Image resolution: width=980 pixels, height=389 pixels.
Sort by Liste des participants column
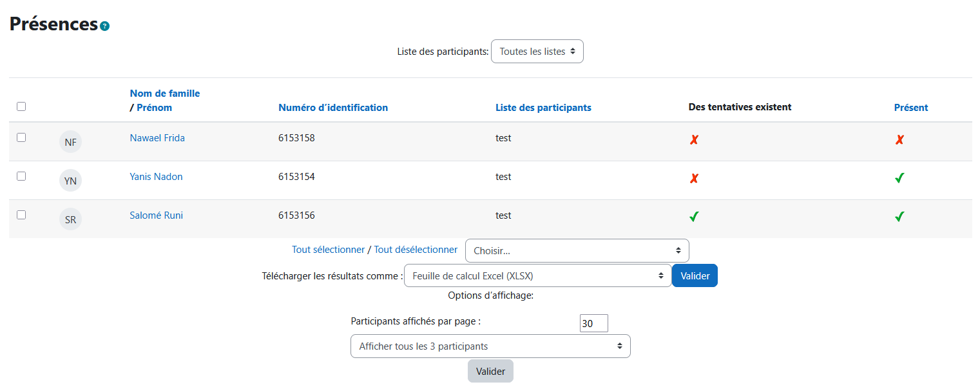543,108
